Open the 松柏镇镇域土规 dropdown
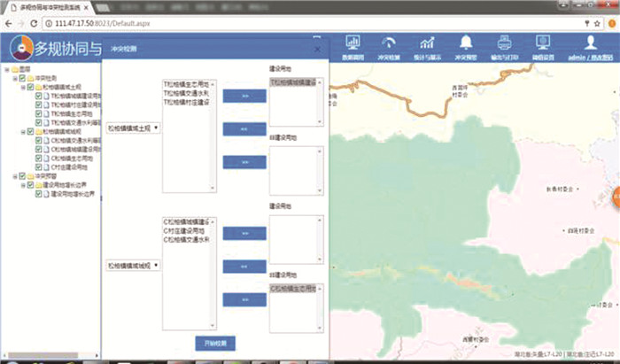Screen dimensions: 620x364 point(133,128)
